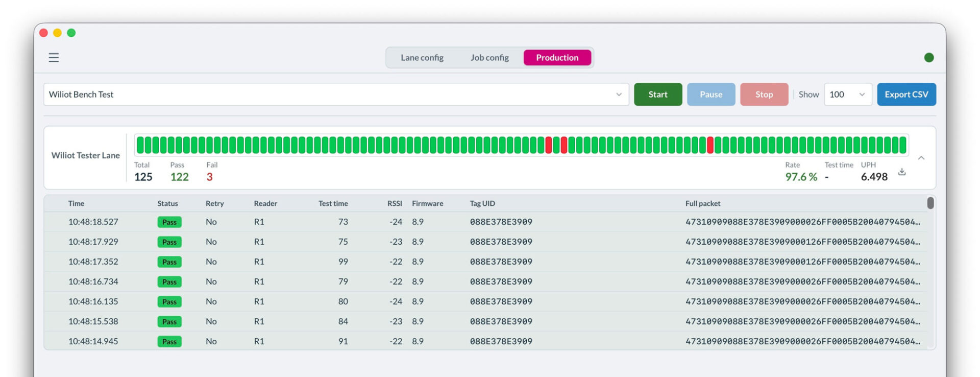Click the Test time column header
The image size is (980, 377).
tap(333, 203)
